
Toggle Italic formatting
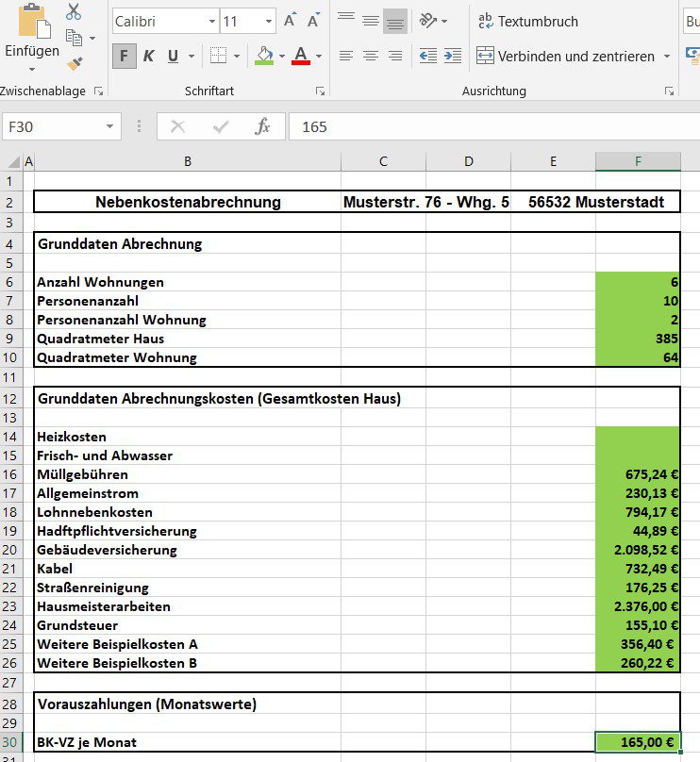tap(148, 57)
